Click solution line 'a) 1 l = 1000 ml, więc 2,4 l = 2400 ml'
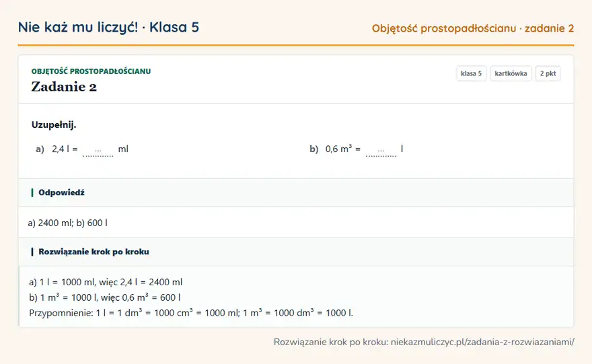This screenshot has width=592, height=364. pos(106,283)
